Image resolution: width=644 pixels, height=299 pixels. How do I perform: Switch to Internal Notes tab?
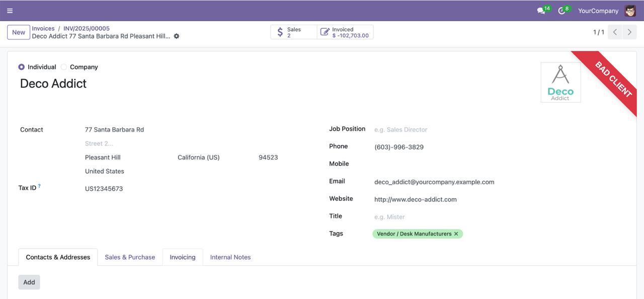(230, 257)
